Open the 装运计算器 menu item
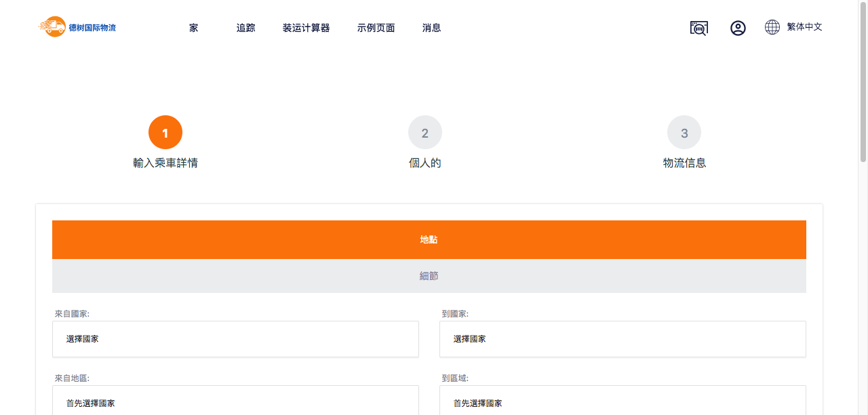 [x=306, y=28]
